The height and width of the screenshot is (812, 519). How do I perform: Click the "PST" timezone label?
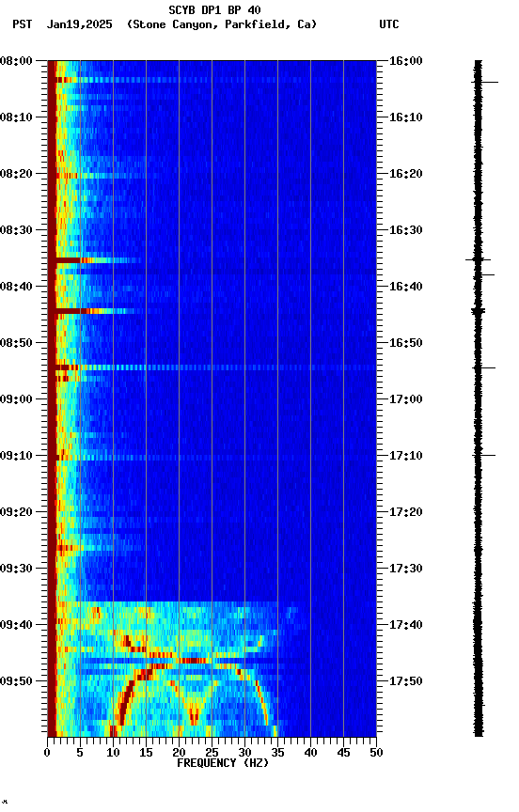point(23,24)
